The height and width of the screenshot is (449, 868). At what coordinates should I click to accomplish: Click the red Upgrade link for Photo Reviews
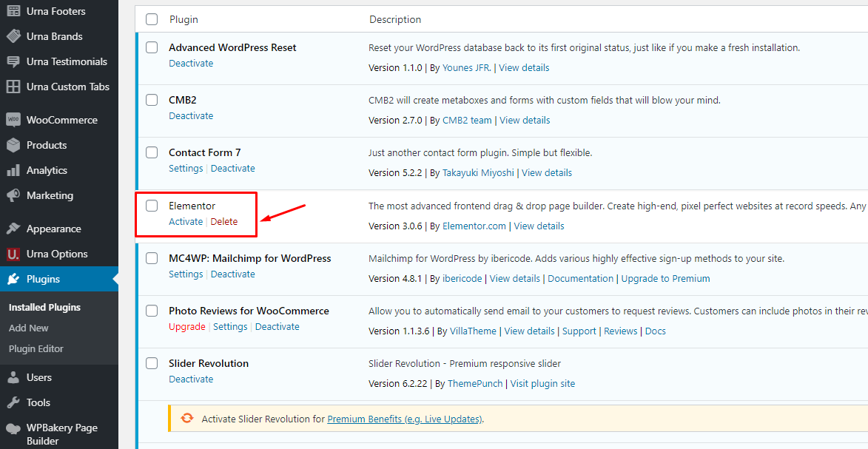pyautogui.click(x=187, y=327)
